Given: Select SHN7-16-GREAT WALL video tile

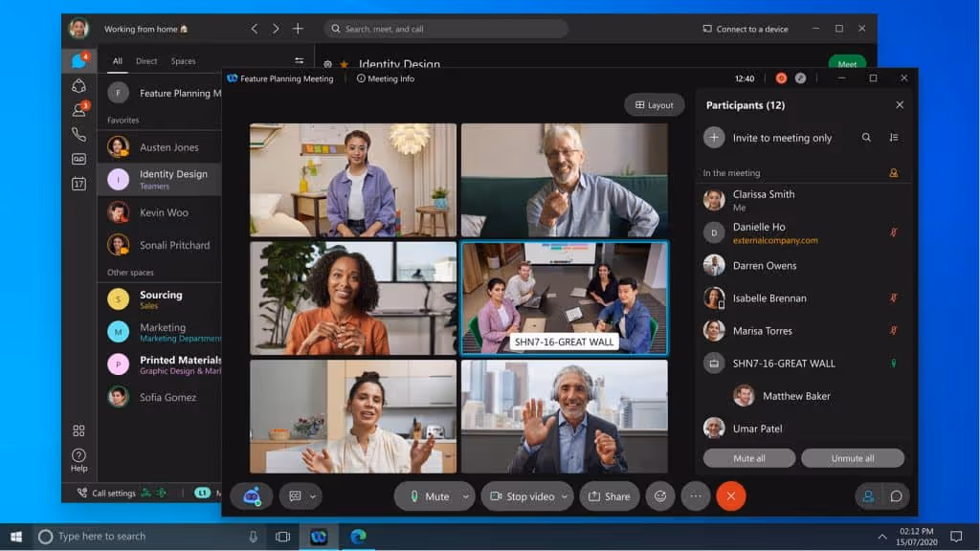Looking at the screenshot, I should tap(564, 298).
